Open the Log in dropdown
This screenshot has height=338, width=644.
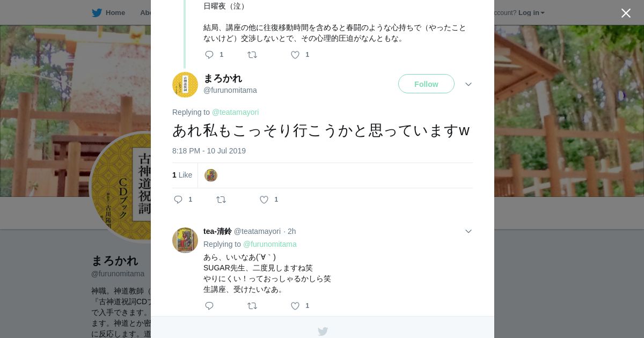[x=531, y=13]
